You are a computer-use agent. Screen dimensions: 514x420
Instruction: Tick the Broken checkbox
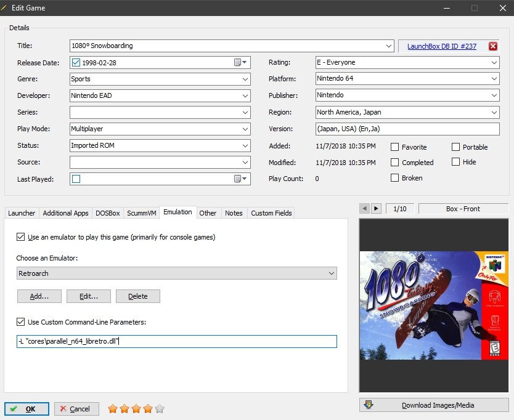pyautogui.click(x=394, y=177)
